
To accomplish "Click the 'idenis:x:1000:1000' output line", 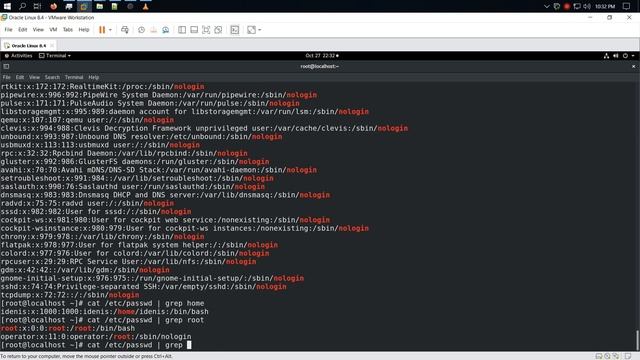I will tap(104, 312).
